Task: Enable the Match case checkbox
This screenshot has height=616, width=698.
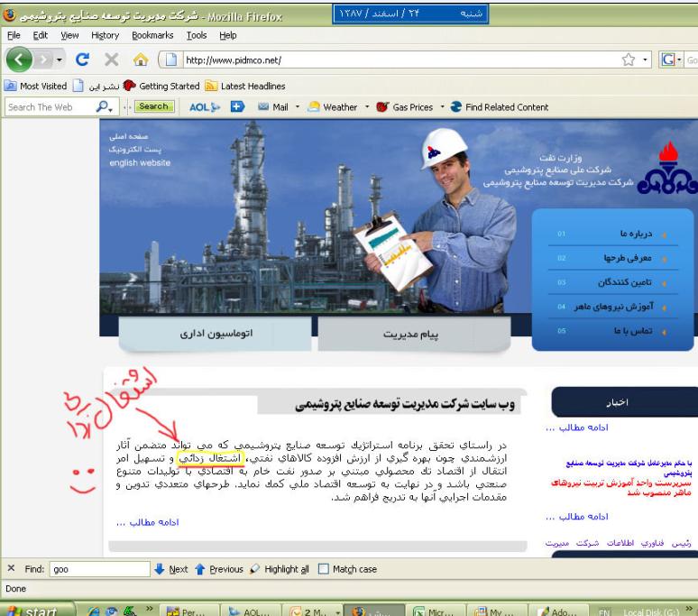Action: [325, 569]
